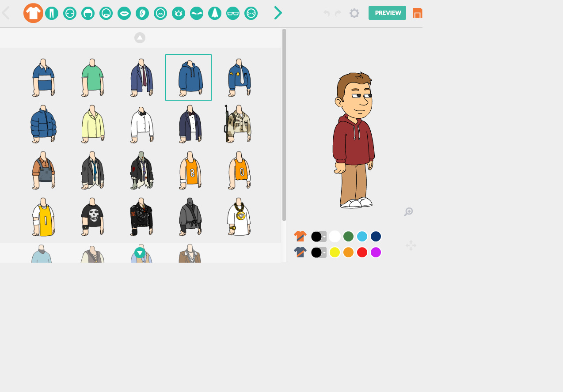
Task: Open the pants category
Action: (52, 13)
